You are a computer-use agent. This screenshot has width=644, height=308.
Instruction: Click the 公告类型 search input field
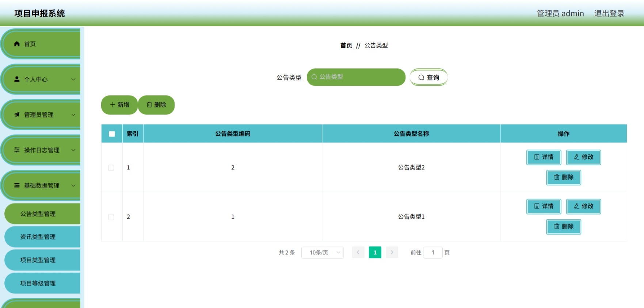tap(356, 77)
